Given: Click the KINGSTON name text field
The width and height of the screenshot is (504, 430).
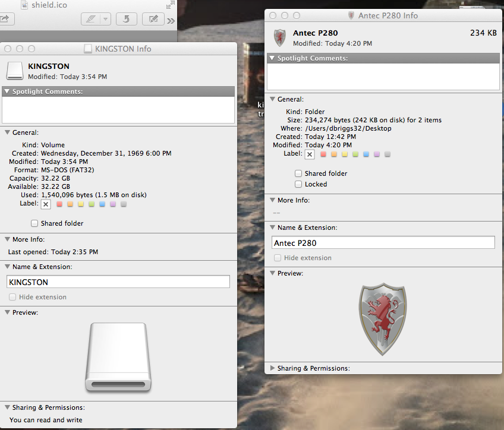Looking at the screenshot, I should pos(118,282).
